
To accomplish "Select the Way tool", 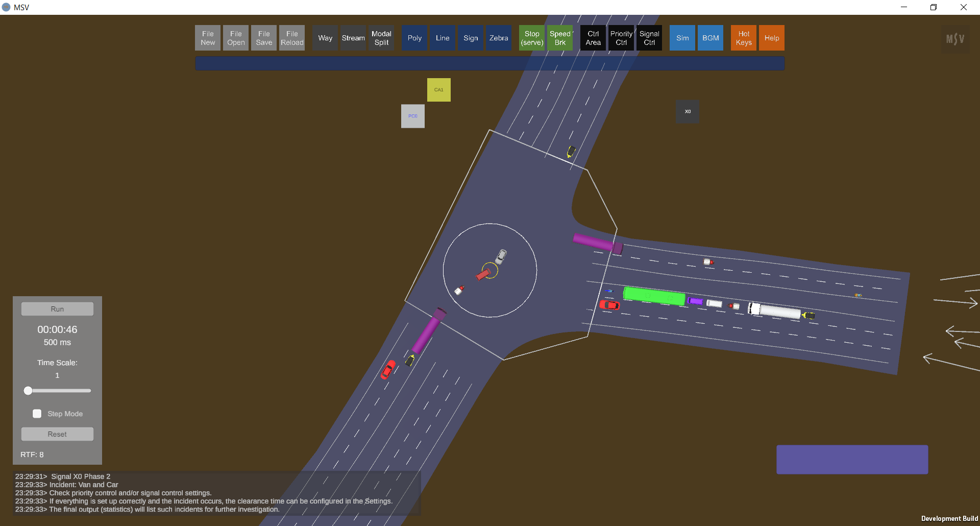I will 325,38.
